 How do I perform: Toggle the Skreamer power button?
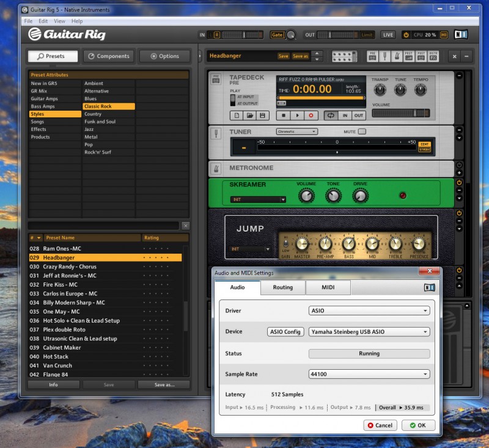(459, 182)
